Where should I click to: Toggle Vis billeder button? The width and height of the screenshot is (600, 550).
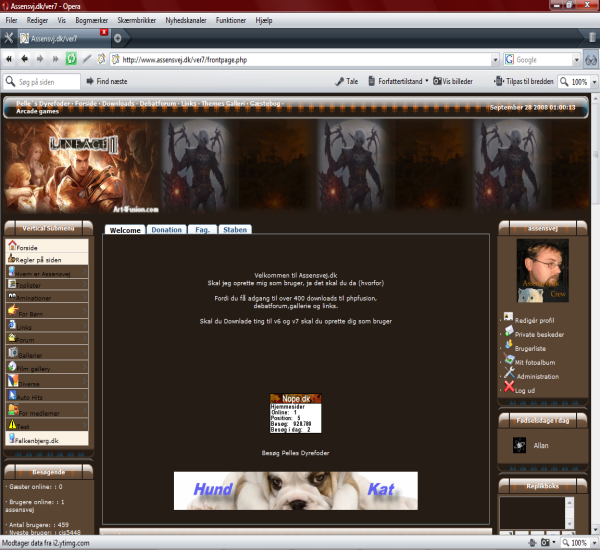click(453, 81)
